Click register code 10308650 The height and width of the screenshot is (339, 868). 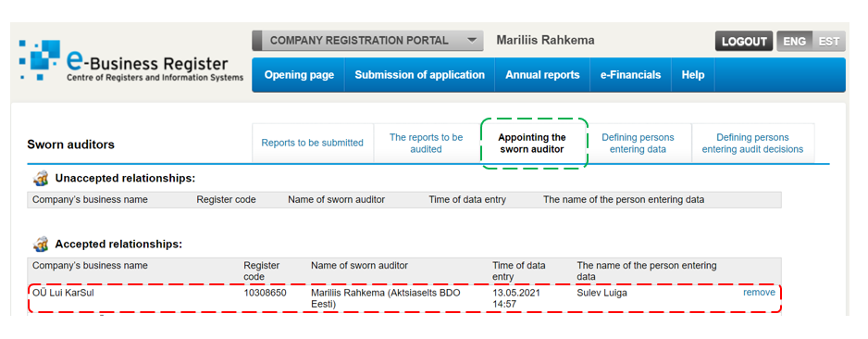[x=266, y=293]
